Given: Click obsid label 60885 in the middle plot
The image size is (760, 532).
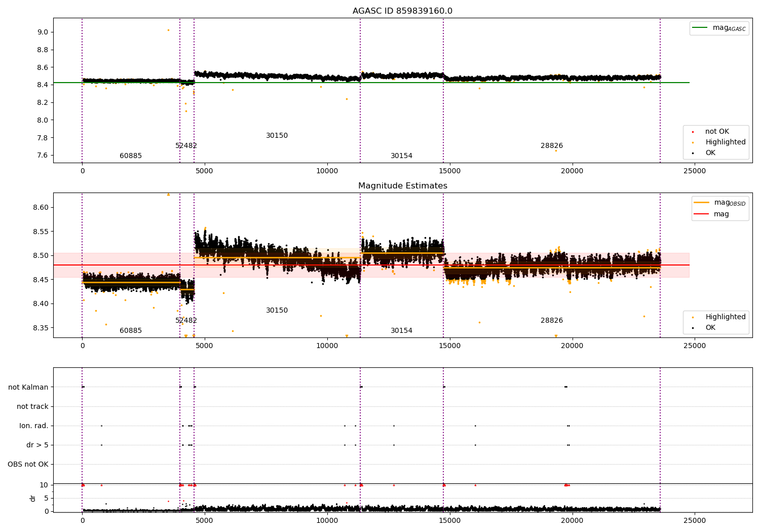Looking at the screenshot, I should 131,331.
